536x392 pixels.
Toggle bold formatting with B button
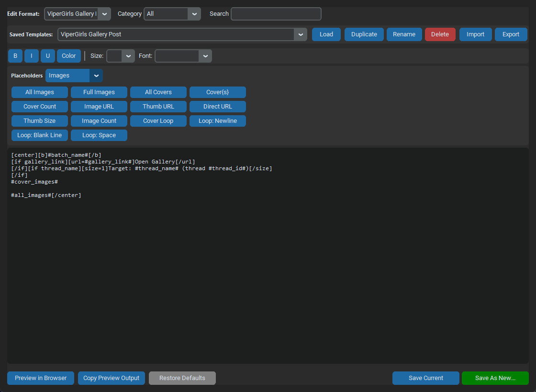(15, 56)
